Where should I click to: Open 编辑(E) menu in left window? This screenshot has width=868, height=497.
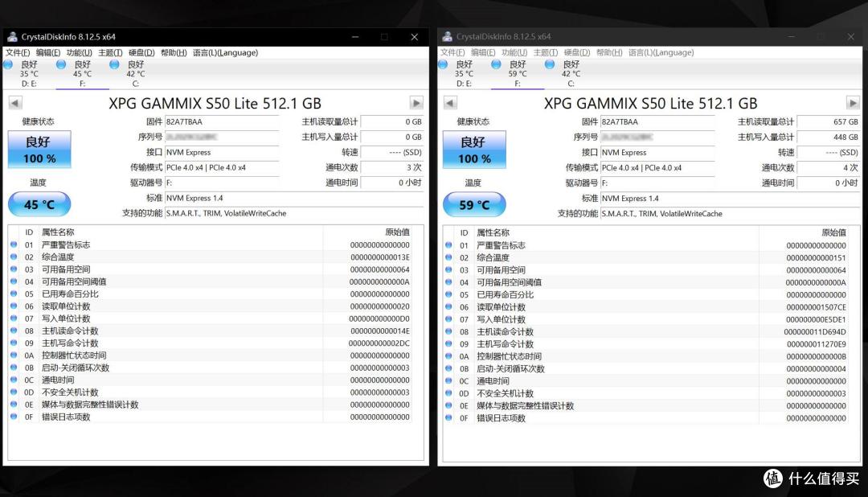pyautogui.click(x=48, y=52)
